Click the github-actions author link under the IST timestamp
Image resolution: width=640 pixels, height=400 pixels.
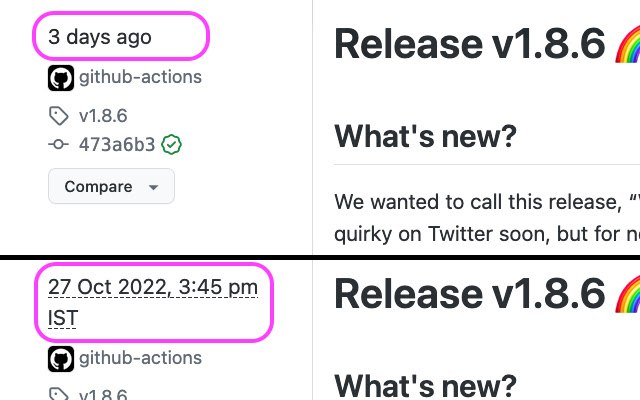pyautogui.click(x=140, y=358)
